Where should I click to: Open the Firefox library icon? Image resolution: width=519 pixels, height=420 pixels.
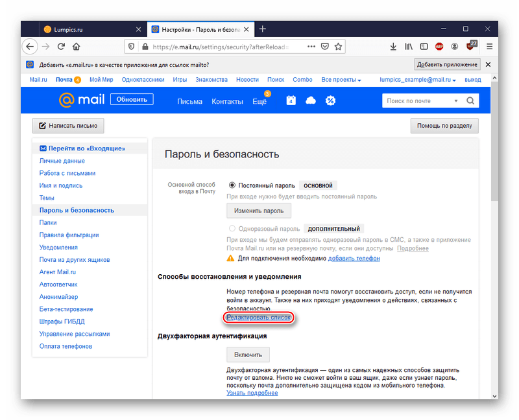coord(409,47)
